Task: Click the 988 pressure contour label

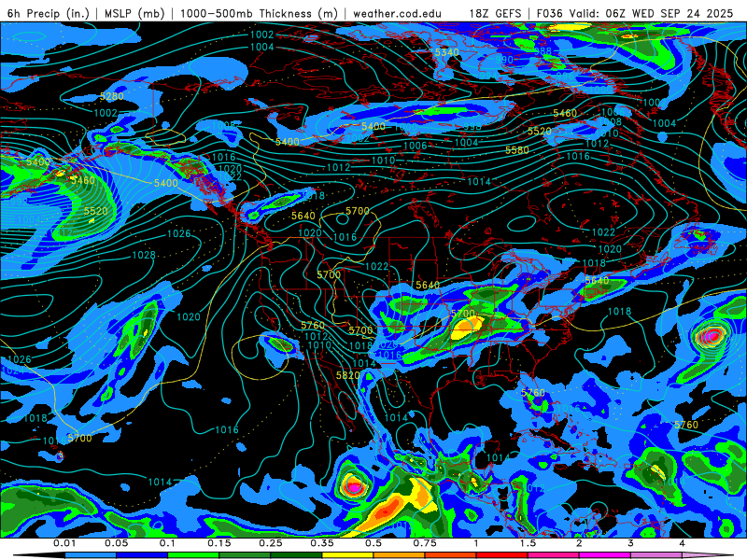Action: coord(543,51)
